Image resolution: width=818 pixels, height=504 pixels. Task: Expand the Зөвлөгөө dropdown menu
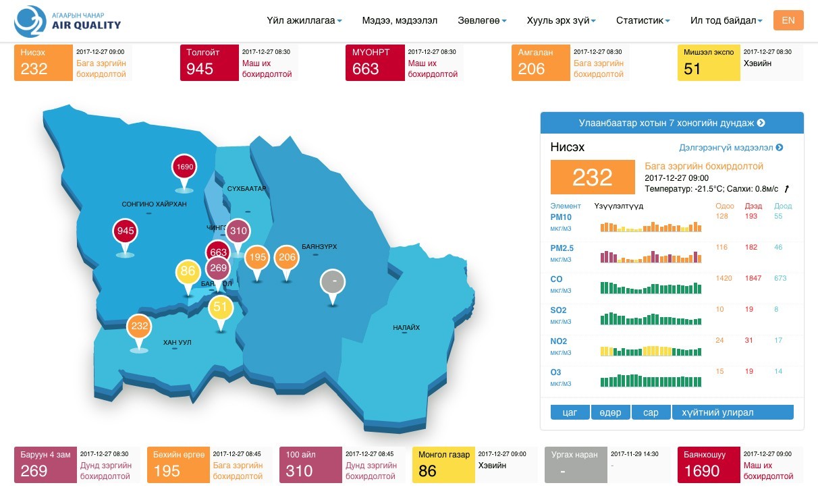(x=482, y=21)
